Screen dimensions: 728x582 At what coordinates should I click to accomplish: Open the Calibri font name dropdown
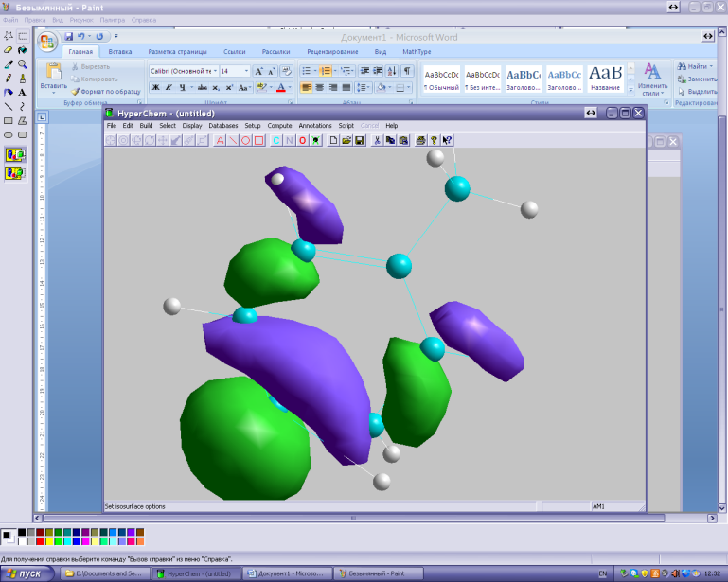(214, 71)
